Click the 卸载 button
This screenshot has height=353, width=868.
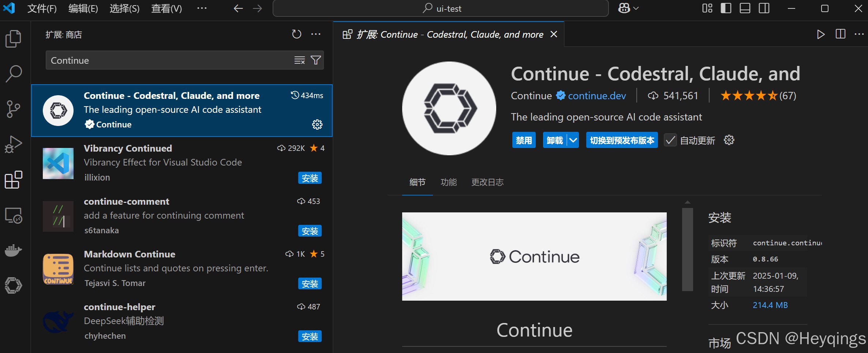pos(555,140)
